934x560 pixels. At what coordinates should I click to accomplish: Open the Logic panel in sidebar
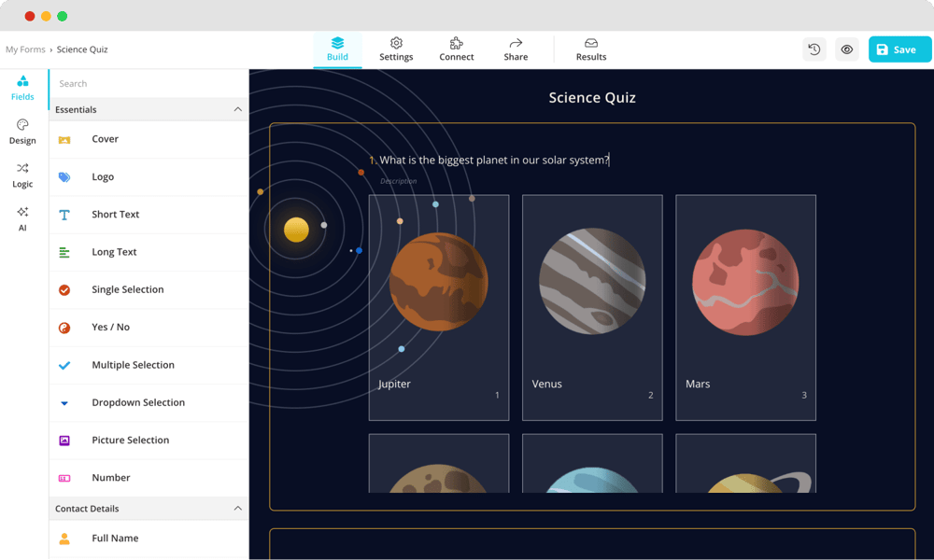[x=22, y=175]
